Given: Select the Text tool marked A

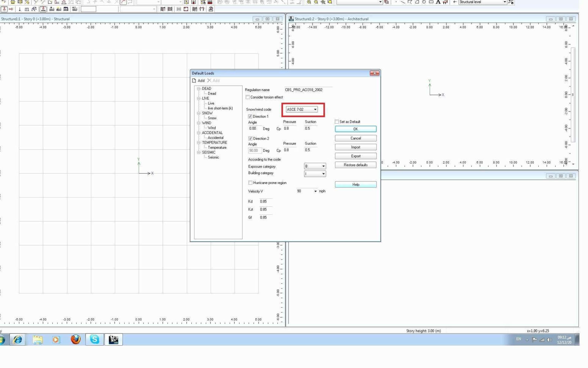Looking at the screenshot, I should 438,2.
